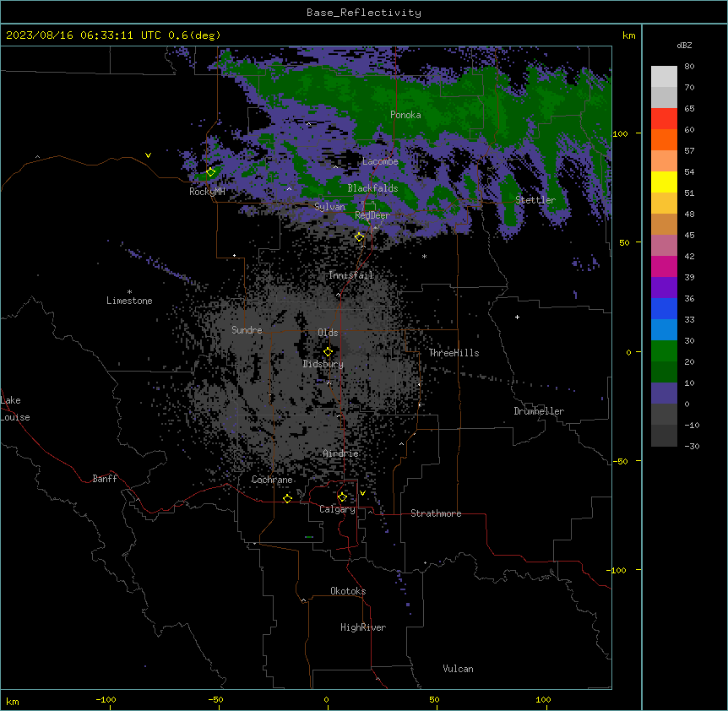Click the Base_Reflectivity title
The image size is (728, 711).
(364, 13)
